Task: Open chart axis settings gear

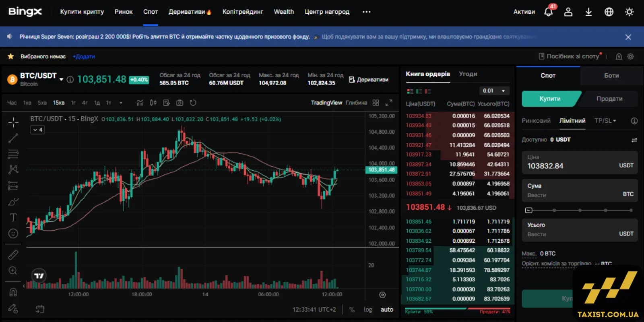Action: [382, 295]
